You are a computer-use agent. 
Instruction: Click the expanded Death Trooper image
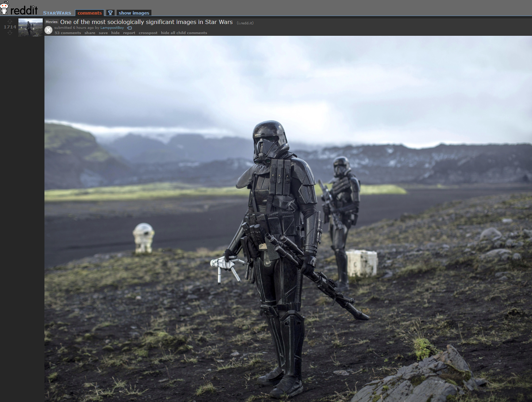288,219
